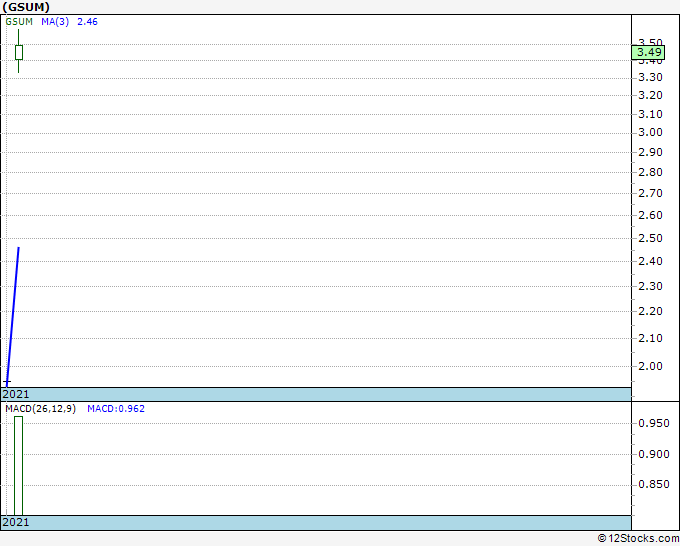Screen dimensions: 680x546
Task: Click the MACD(26,12,9) indicator label
Action: [x=40, y=409]
